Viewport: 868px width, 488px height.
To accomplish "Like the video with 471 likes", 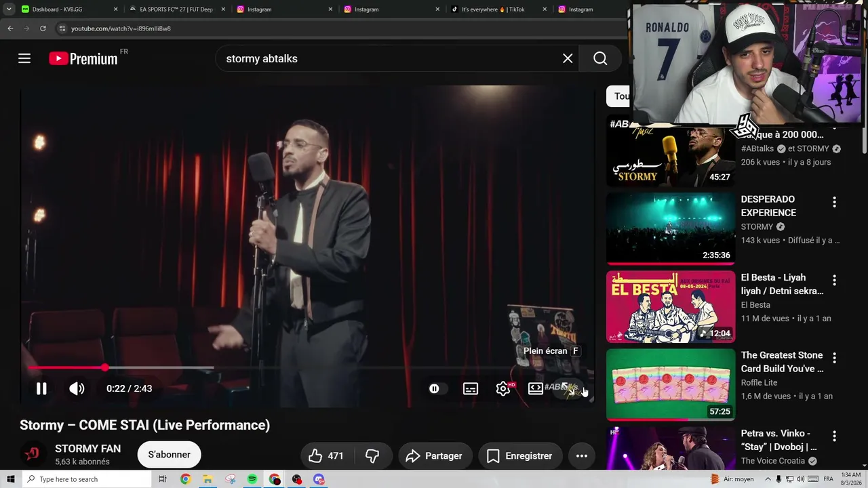I will (326, 456).
